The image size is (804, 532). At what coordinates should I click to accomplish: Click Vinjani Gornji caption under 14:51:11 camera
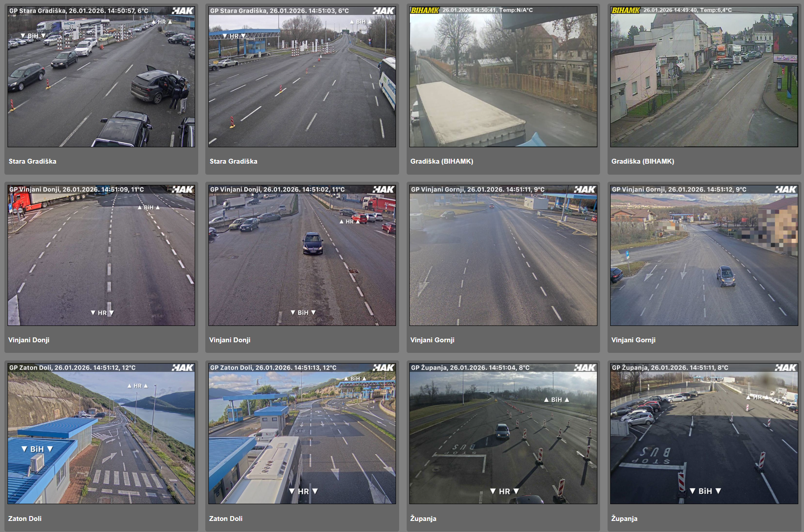[x=432, y=340]
